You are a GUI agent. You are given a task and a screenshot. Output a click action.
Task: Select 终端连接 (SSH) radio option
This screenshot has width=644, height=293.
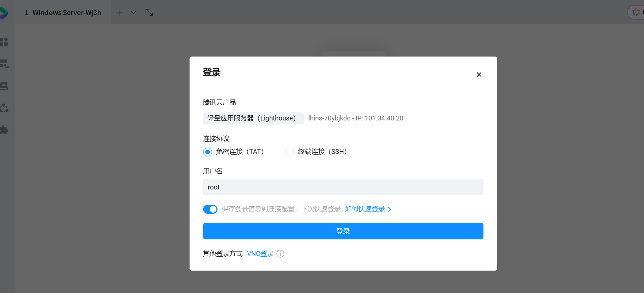pyautogui.click(x=289, y=152)
